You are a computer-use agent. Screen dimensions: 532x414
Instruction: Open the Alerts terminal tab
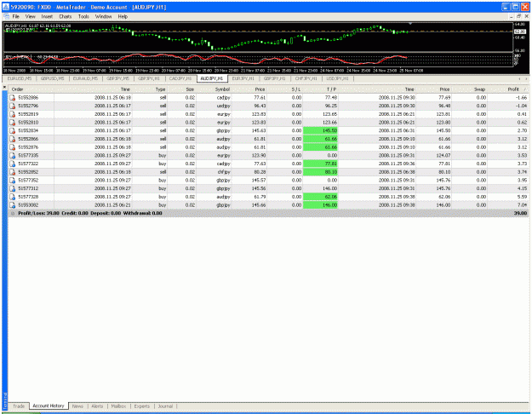(97, 406)
